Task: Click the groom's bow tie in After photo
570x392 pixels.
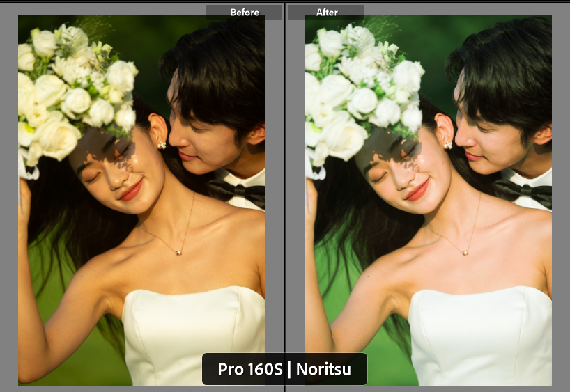Action: (x=527, y=191)
